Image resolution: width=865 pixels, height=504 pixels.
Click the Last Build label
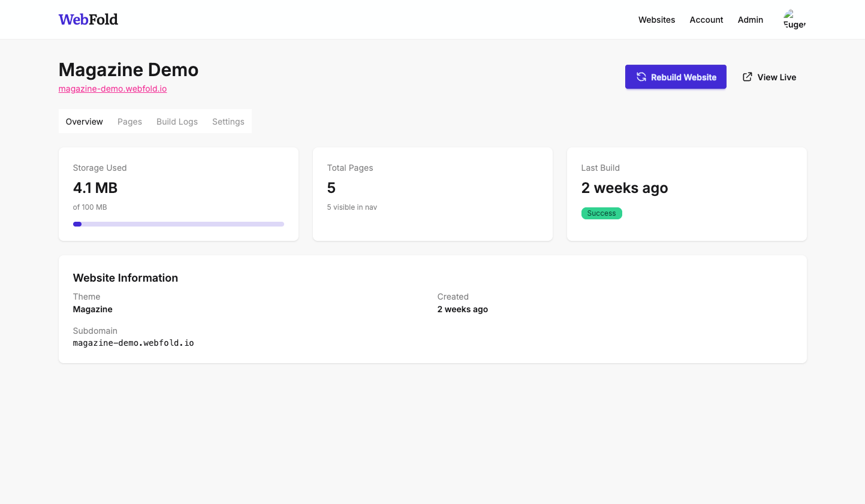point(601,168)
